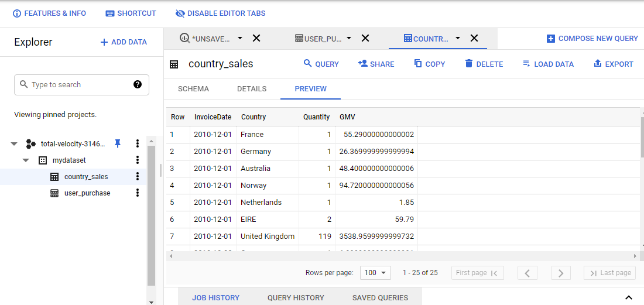
Task: Switch to the Schema tab
Action: coord(193,88)
